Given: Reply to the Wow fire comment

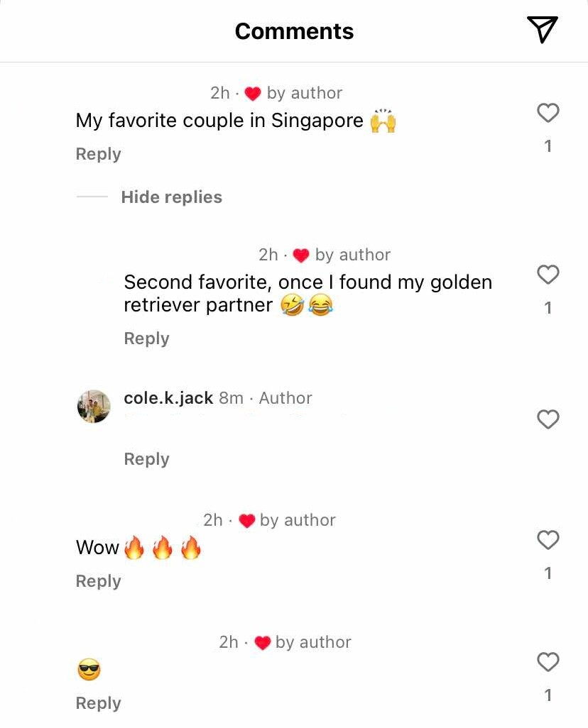Looking at the screenshot, I should 98,581.
